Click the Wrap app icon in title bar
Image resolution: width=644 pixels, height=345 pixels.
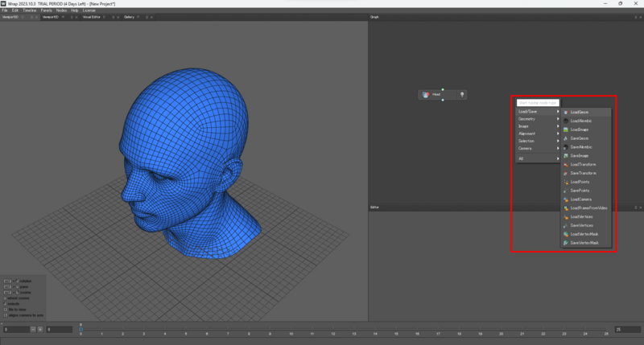click(3, 3)
